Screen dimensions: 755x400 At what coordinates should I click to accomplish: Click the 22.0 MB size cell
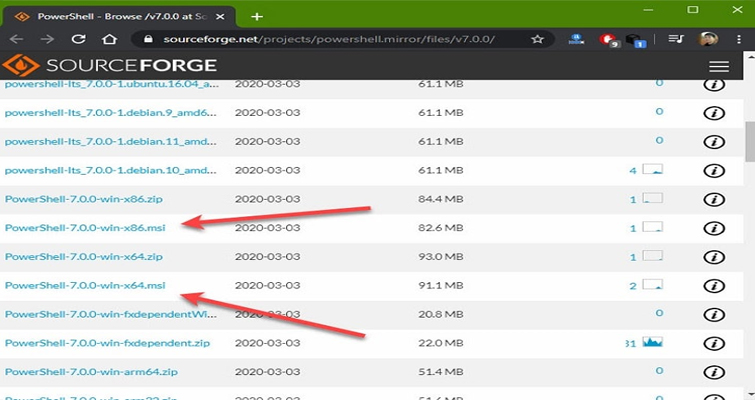click(441, 343)
